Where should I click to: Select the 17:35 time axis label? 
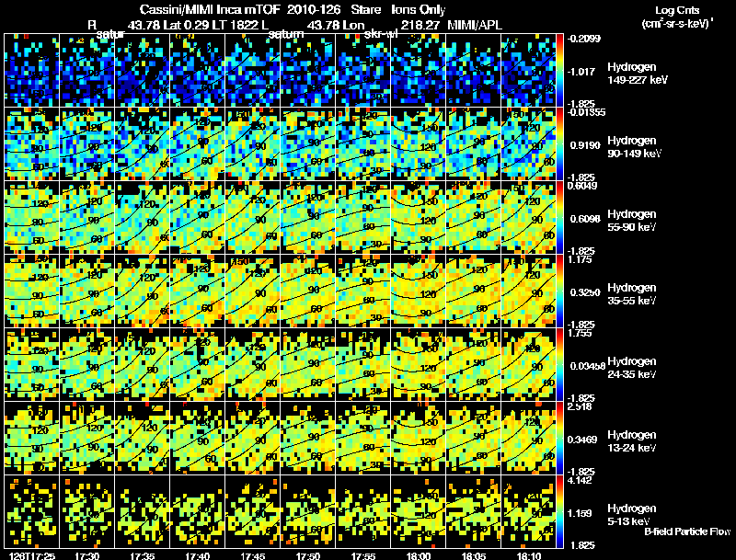[x=143, y=555]
